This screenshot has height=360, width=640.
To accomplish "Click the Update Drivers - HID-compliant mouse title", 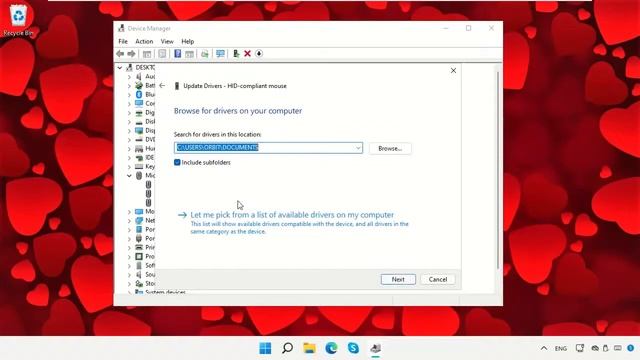I will (x=235, y=86).
